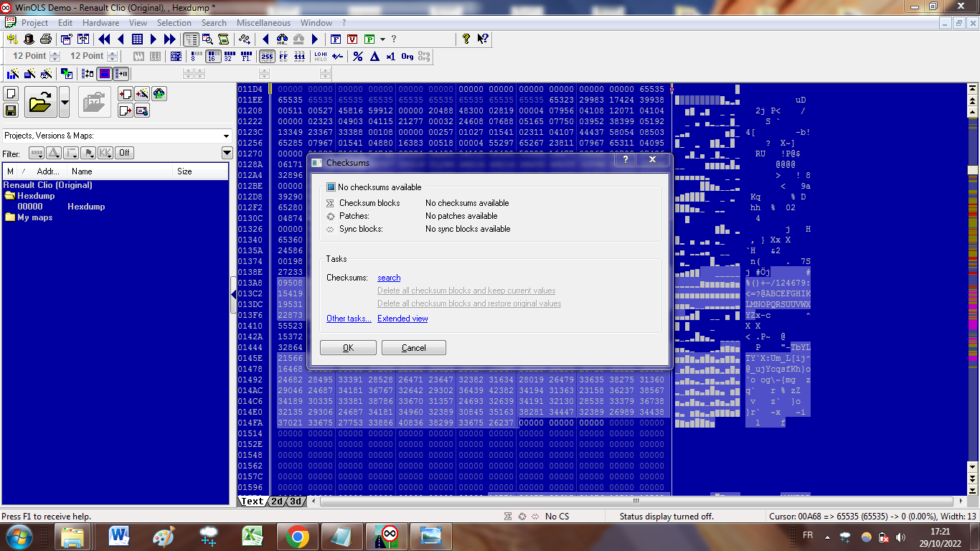Viewport: 980px width, 551px height.
Task: Turn the filter Off button
Action: tap(125, 153)
